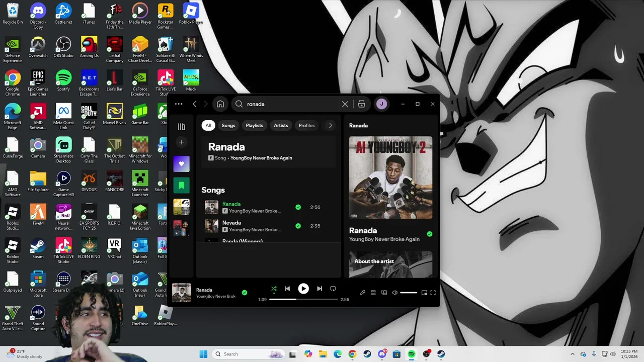
Task: Select the ELDEN RING desktop icon
Action: (89, 248)
